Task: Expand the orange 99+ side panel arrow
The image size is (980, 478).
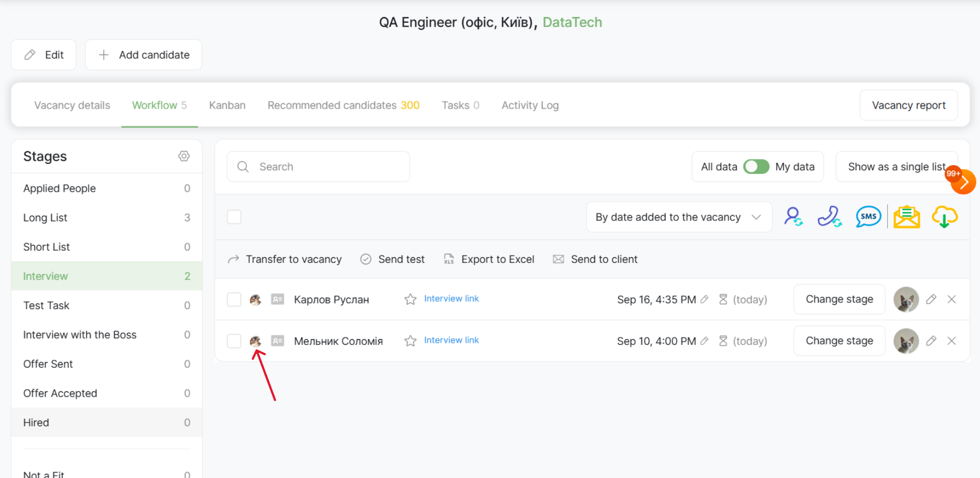Action: pos(963,183)
